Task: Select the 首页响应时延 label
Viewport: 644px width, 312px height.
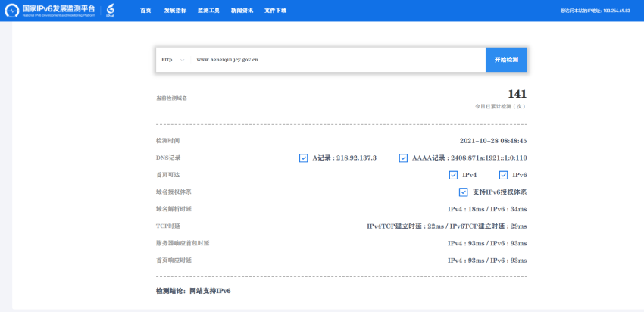Action: click(174, 261)
